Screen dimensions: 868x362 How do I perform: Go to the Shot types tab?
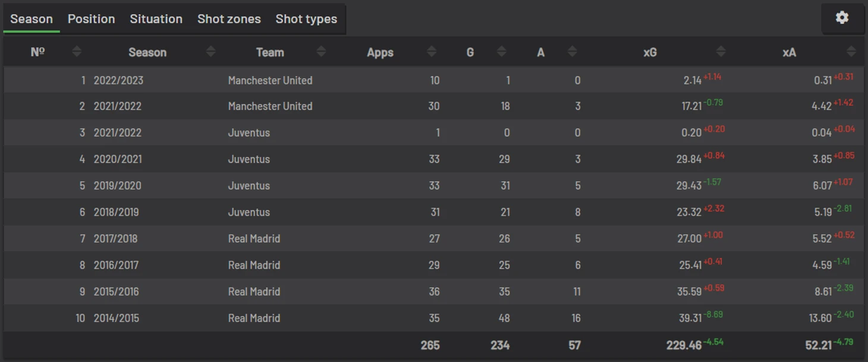click(x=306, y=18)
